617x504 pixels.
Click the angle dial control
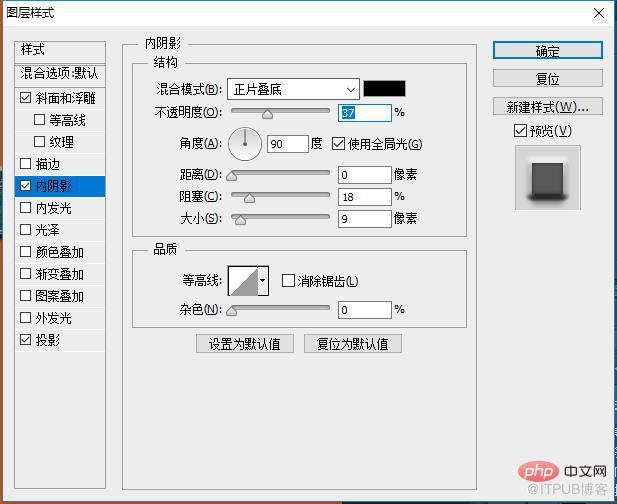(x=245, y=144)
